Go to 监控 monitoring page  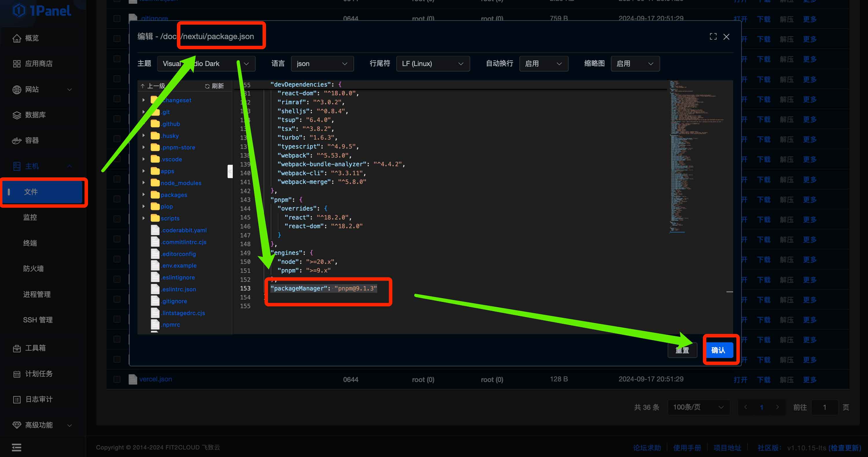pos(30,217)
